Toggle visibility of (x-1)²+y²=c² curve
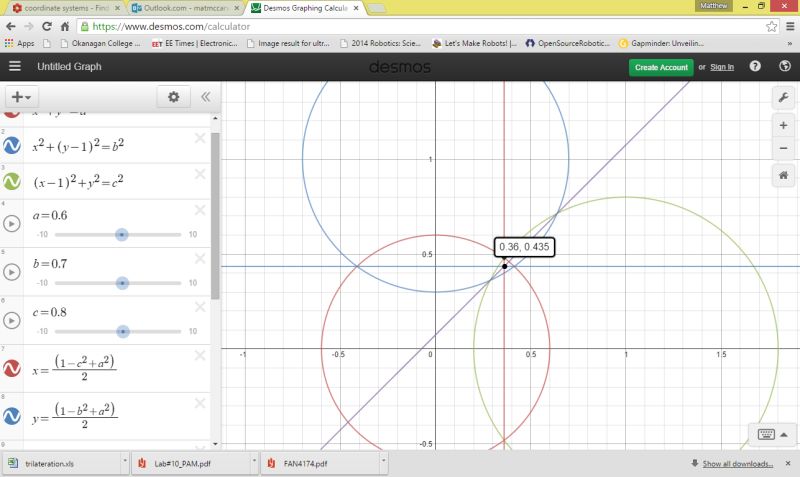This screenshot has height=477, width=800. 12,181
